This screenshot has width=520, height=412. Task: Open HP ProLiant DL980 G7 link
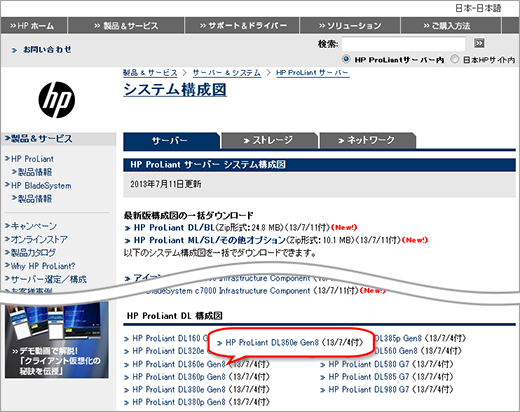(369, 389)
